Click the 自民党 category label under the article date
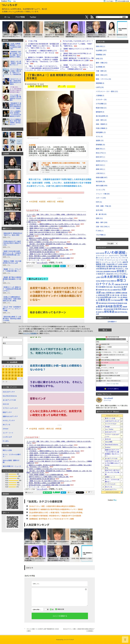 click(42, 84)
